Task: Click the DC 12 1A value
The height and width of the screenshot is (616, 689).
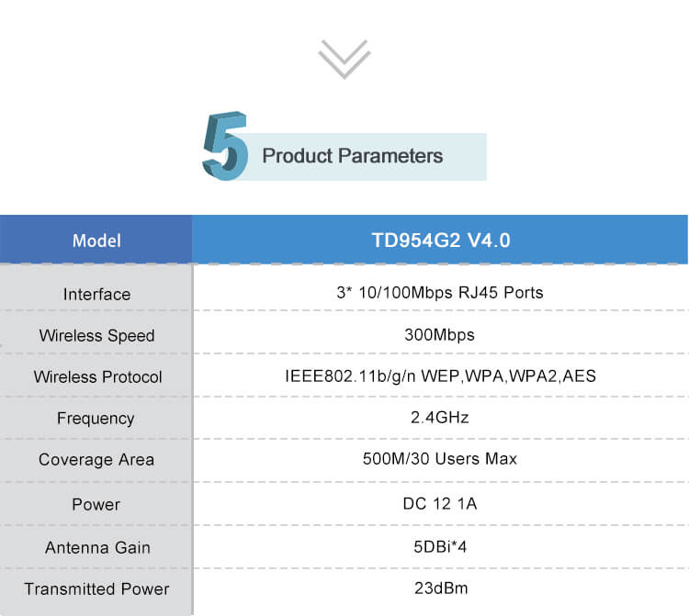Action: pyautogui.click(x=440, y=503)
